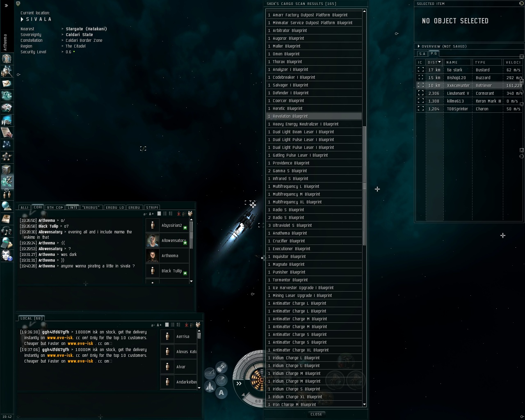Switch to the 9TH COM chat tab
The height and width of the screenshot is (420, 525).
pos(55,208)
